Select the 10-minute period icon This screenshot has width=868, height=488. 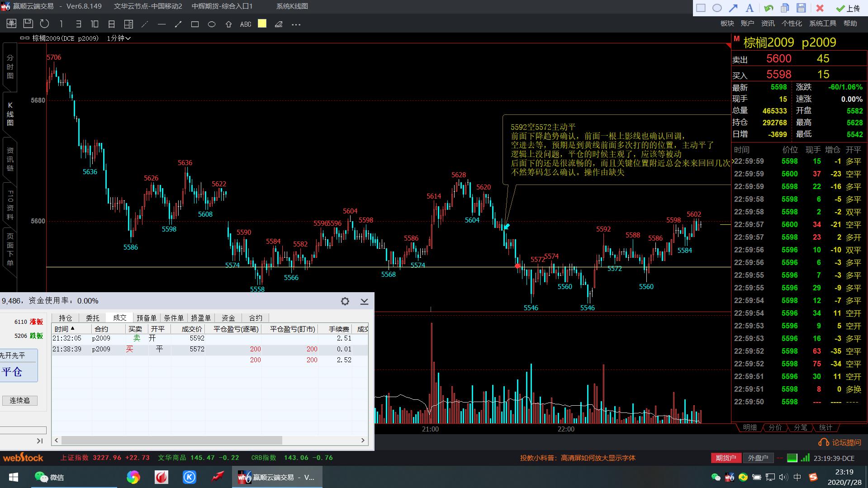coord(95,24)
